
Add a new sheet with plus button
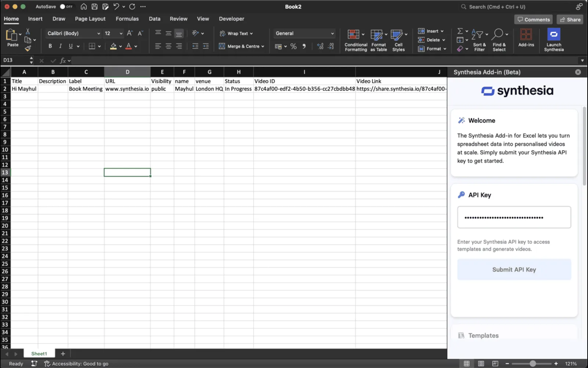pos(63,354)
